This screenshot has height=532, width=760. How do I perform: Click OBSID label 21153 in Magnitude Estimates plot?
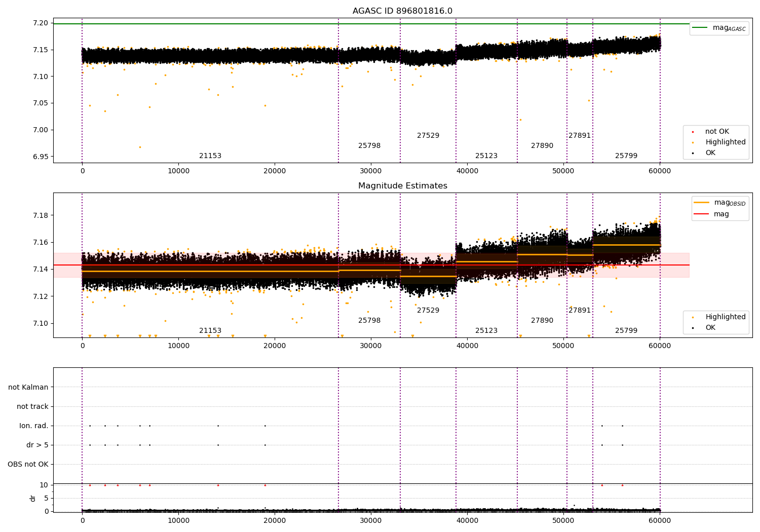click(x=210, y=331)
